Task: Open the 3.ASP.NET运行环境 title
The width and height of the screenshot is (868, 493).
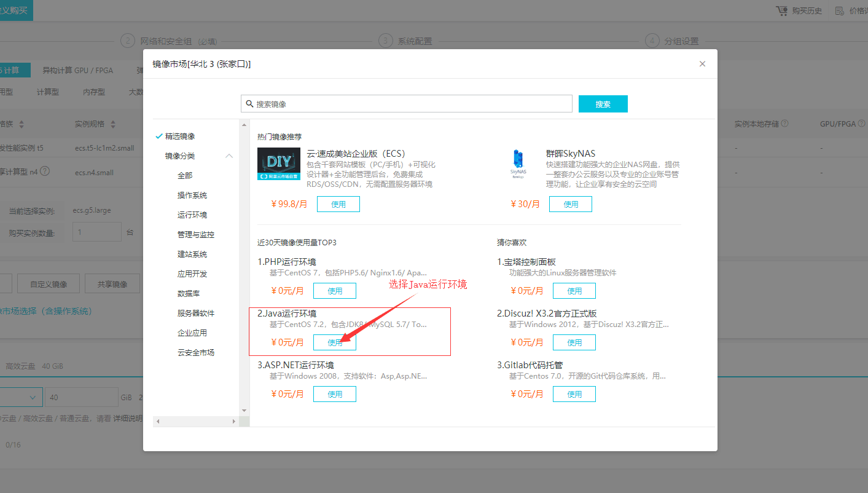Action: tap(295, 365)
